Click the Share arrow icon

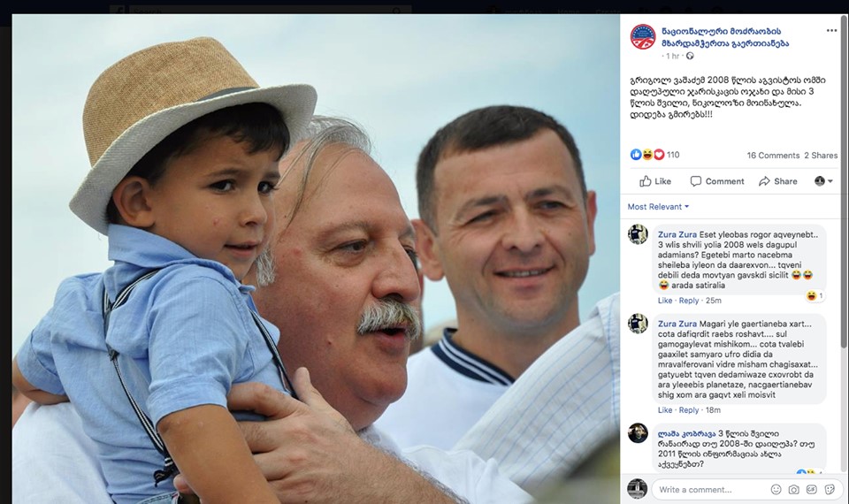[764, 181]
